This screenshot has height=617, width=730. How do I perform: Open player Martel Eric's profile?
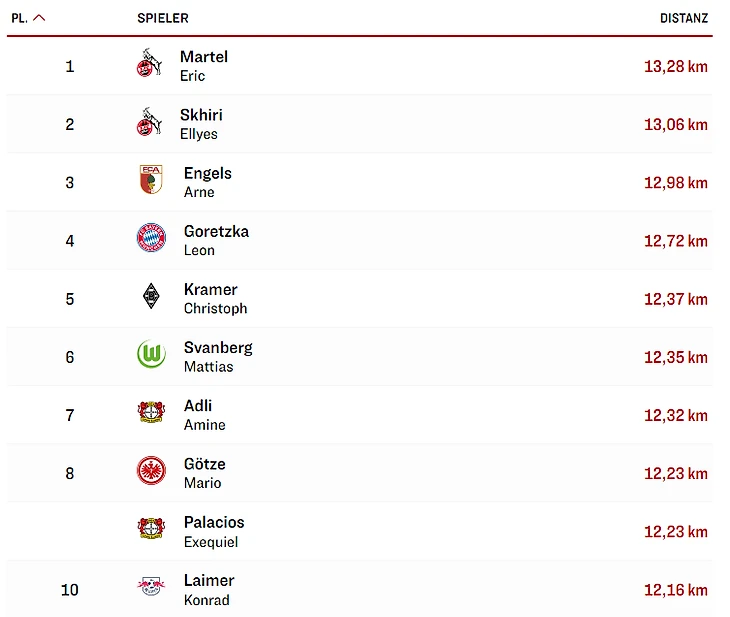203,66
